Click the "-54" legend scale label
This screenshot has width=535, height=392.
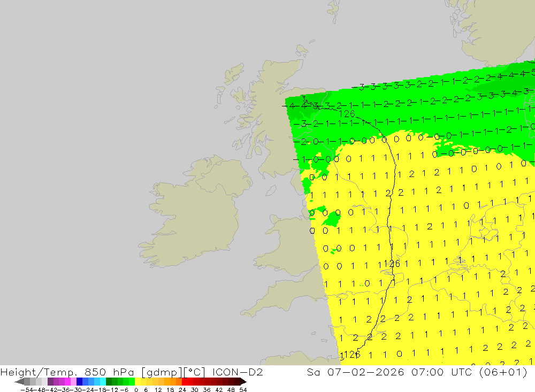click(x=27, y=390)
